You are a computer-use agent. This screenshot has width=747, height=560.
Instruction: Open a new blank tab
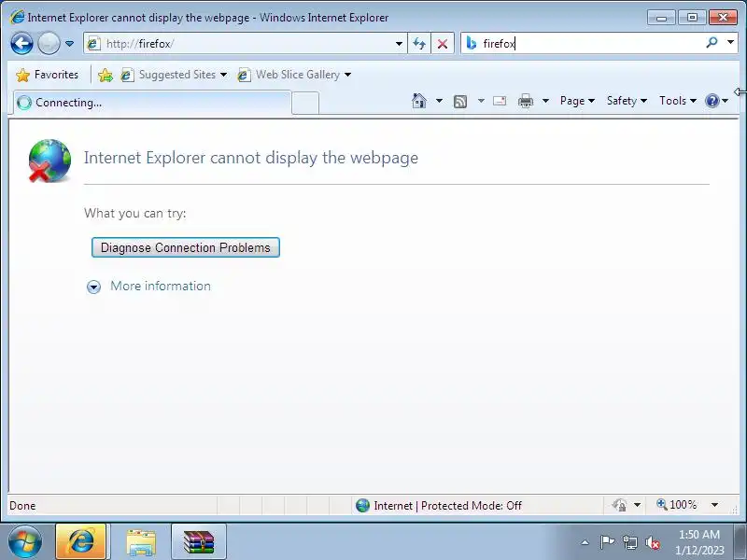[305, 103]
